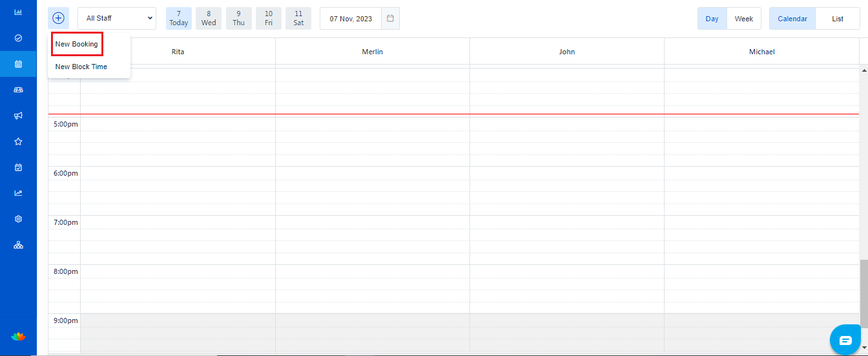Open the date picker calendar icon
Viewport: 868px width, 356px height.
pos(390,19)
